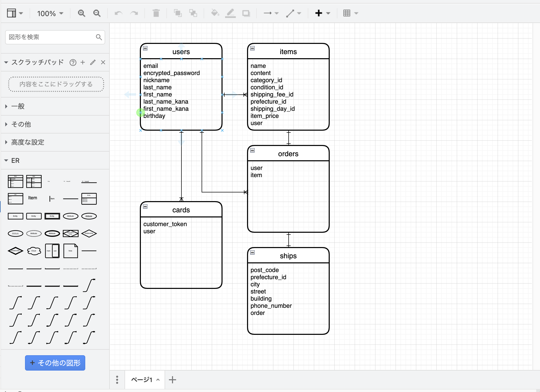
Task: Click the zoom out magnifier icon
Action: (x=97, y=13)
